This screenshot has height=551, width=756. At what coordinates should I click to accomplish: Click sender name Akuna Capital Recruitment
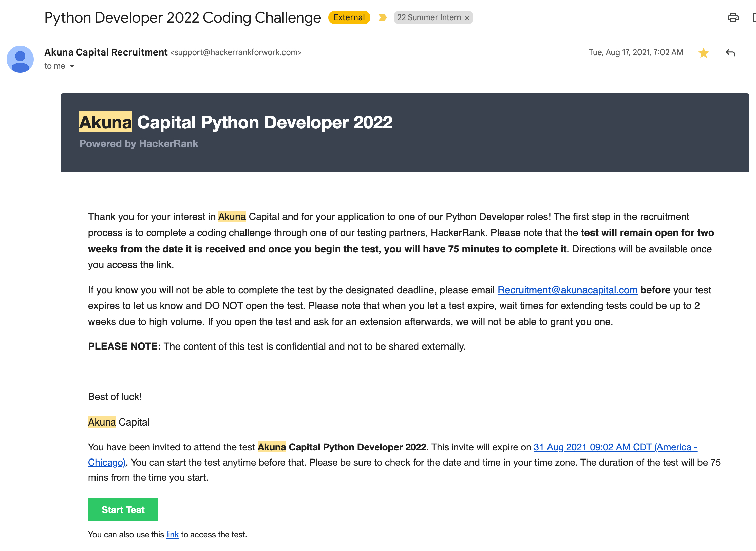tap(106, 52)
